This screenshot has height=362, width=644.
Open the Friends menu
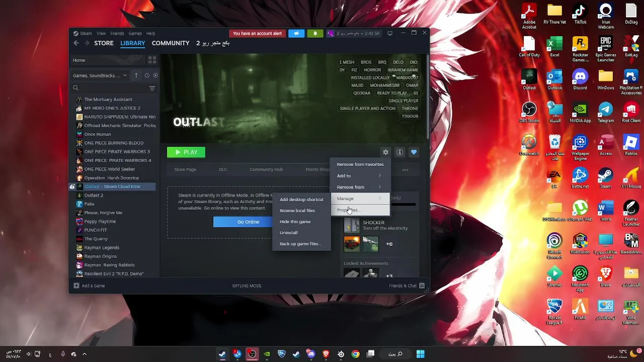[x=117, y=33]
